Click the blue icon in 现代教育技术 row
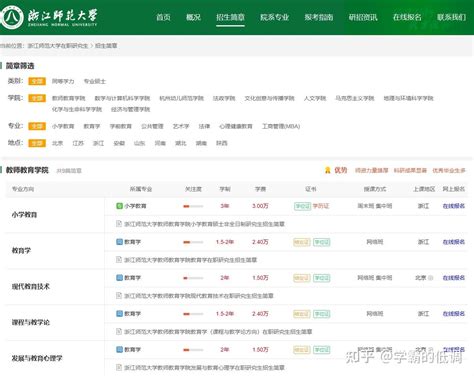The image size is (474, 376). click(x=119, y=277)
